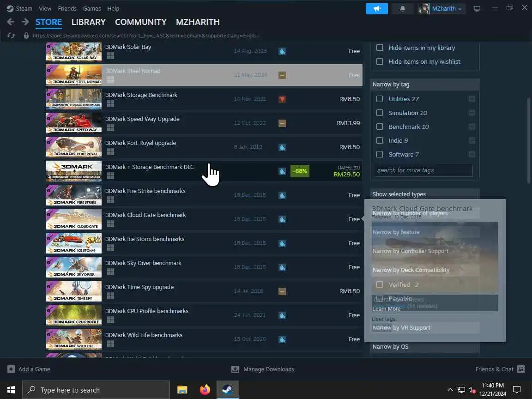Image resolution: width=532 pixels, height=399 pixels.
Task: Open Firefox from the taskbar
Action: [205, 390]
